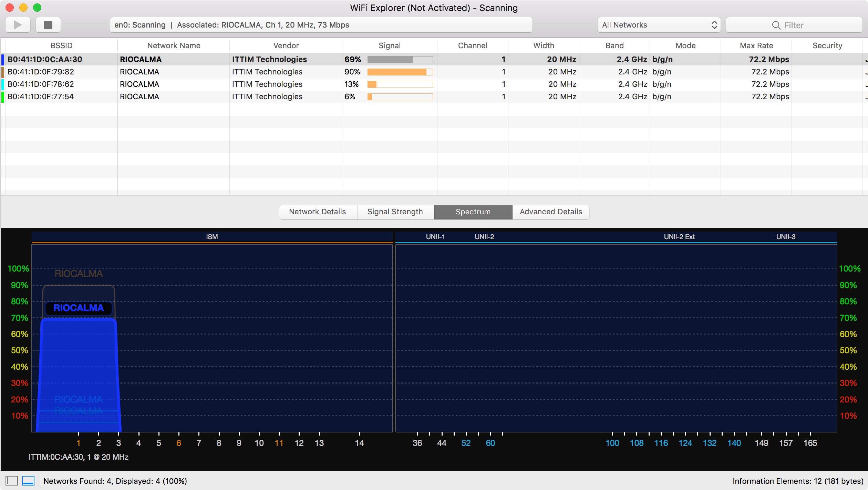Image resolution: width=868 pixels, height=490 pixels.
Task: Click the green color swatch for B0:41:1D:0F:77:54
Action: coord(3,97)
